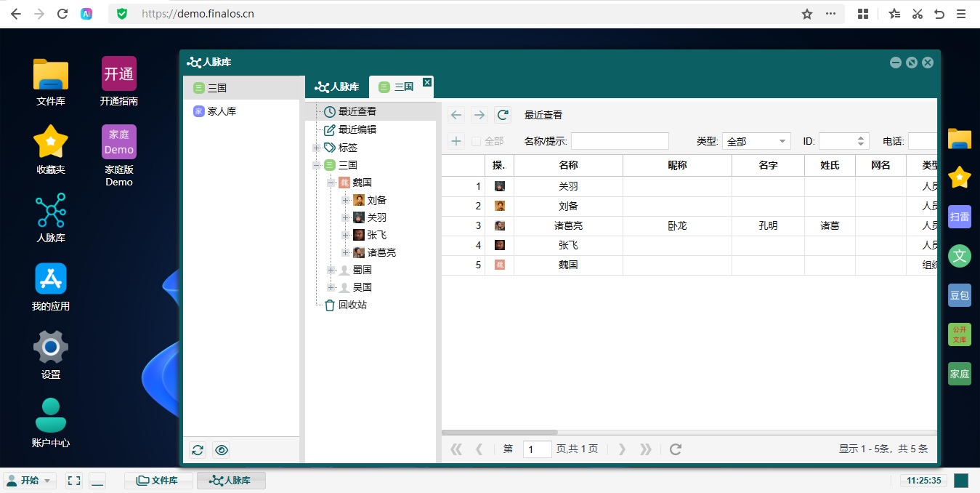This screenshot has height=493, width=980.
Task: Collapse the 魏国 tree node
Action: [x=331, y=183]
